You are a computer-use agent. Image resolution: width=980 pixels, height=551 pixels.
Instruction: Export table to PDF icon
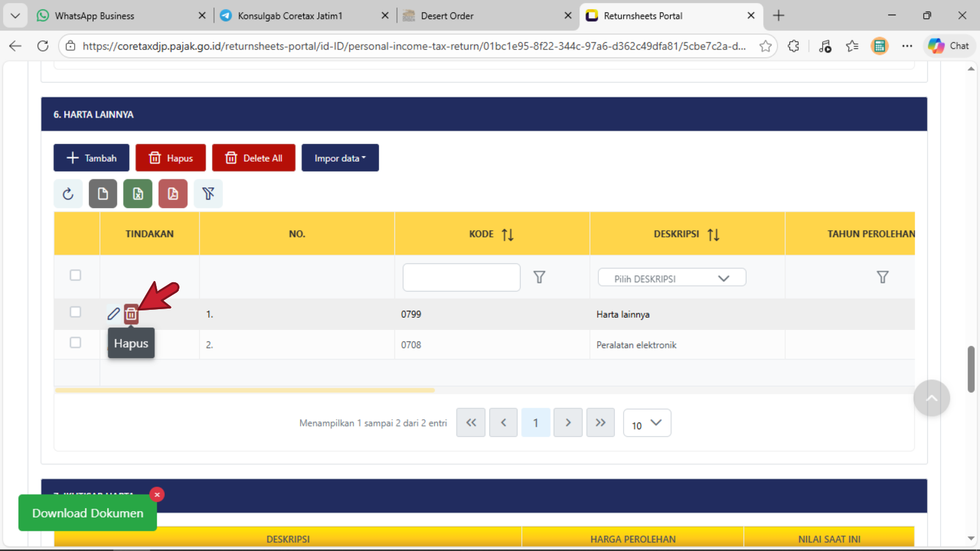[173, 194]
